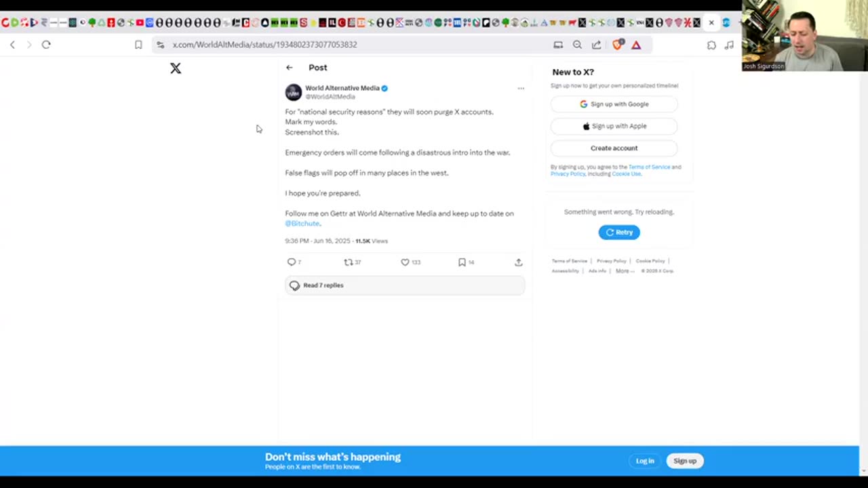Open site settings icon in address bar
This screenshot has width=868, height=488.
(160, 45)
